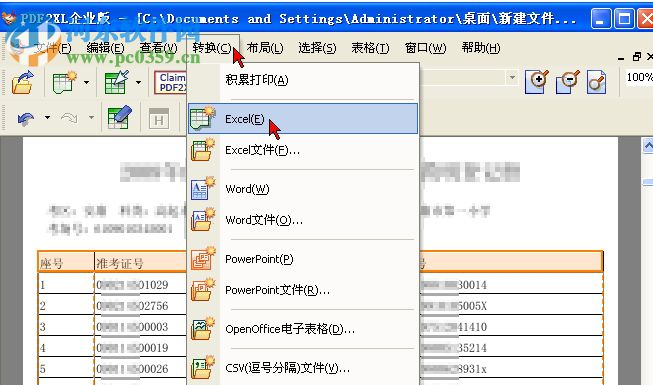
Task: Click the CSV file icon in menu
Action: (x=203, y=368)
